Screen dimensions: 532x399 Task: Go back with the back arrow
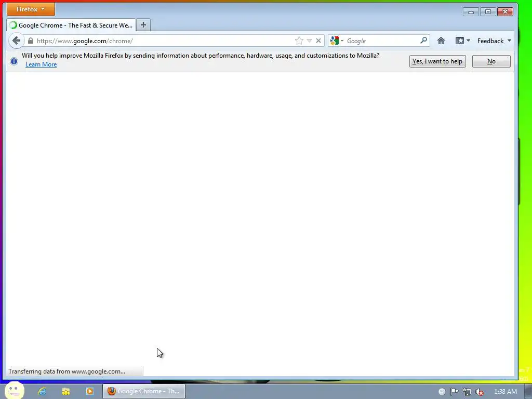[x=16, y=41]
